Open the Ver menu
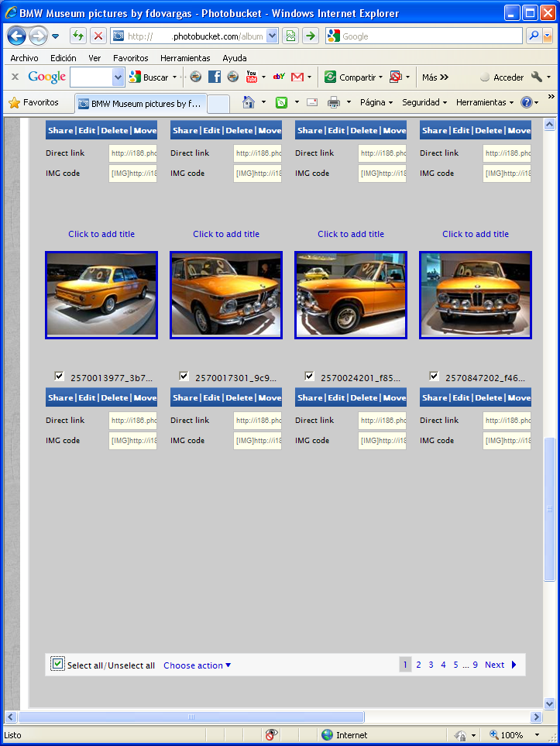The height and width of the screenshot is (746, 560). tap(94, 58)
